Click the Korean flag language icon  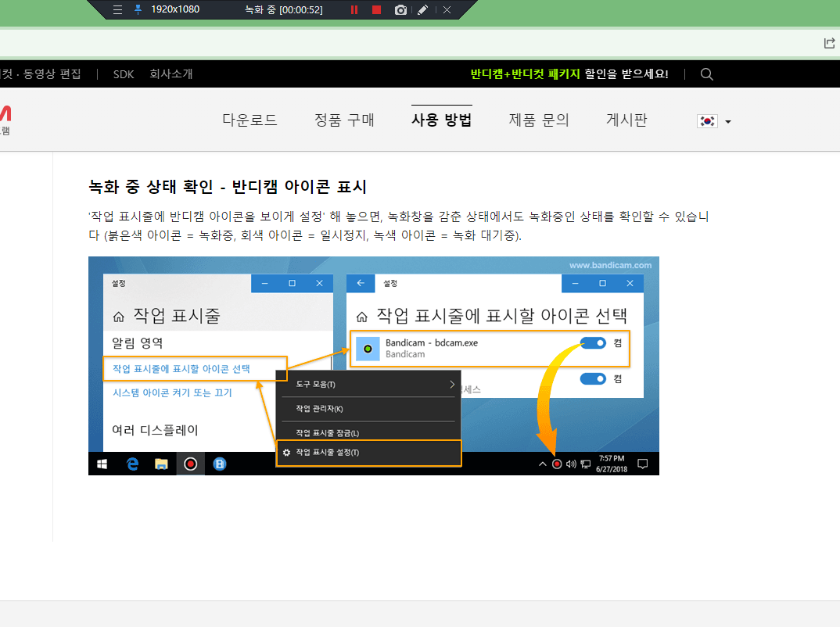707,121
